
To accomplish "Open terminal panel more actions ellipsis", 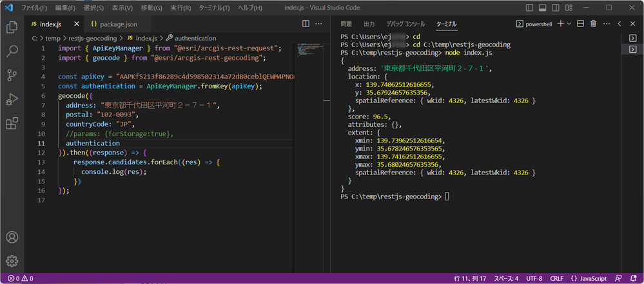I will coord(606,24).
